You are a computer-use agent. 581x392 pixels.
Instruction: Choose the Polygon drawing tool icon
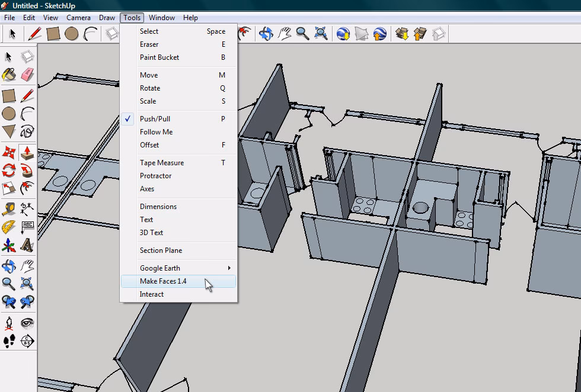click(x=9, y=131)
